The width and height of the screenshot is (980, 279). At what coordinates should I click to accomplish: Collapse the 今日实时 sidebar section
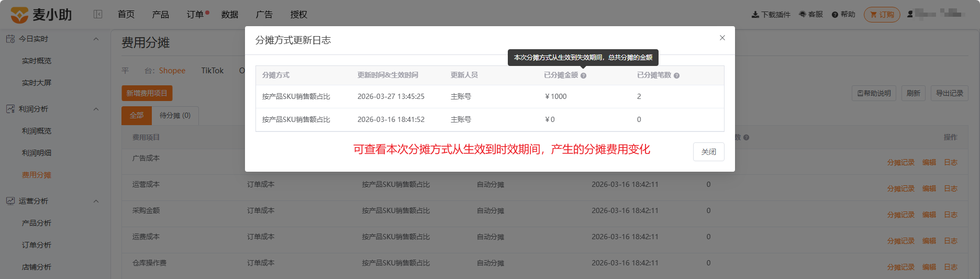click(96, 39)
